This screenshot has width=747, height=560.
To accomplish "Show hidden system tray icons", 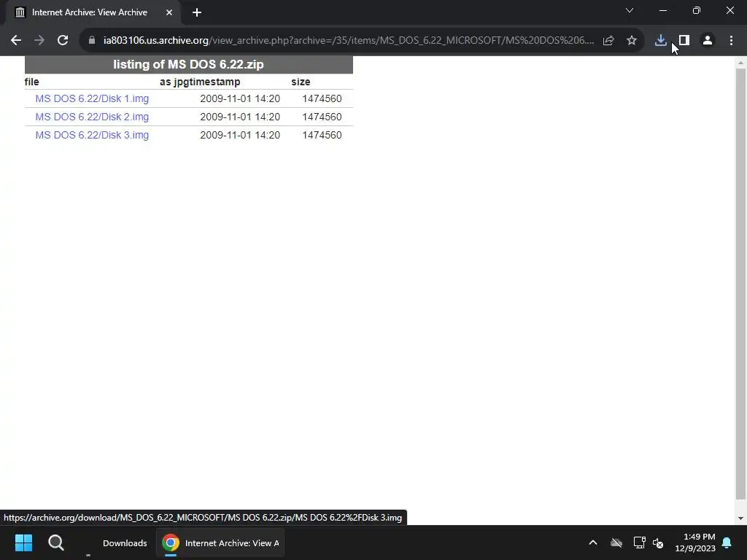I will click(593, 542).
